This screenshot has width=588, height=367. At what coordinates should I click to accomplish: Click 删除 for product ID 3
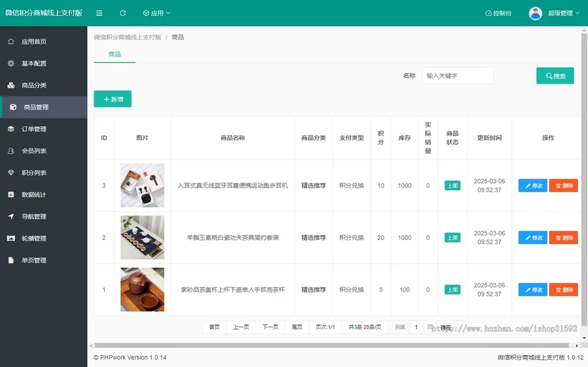(563, 185)
